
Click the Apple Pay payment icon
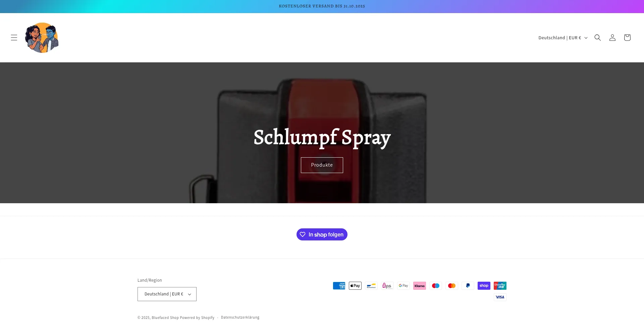point(355,286)
